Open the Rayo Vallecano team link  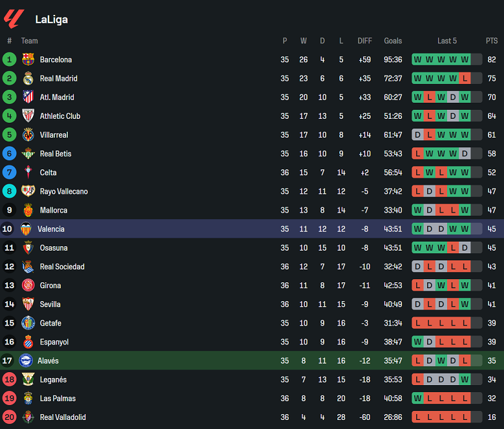(63, 191)
